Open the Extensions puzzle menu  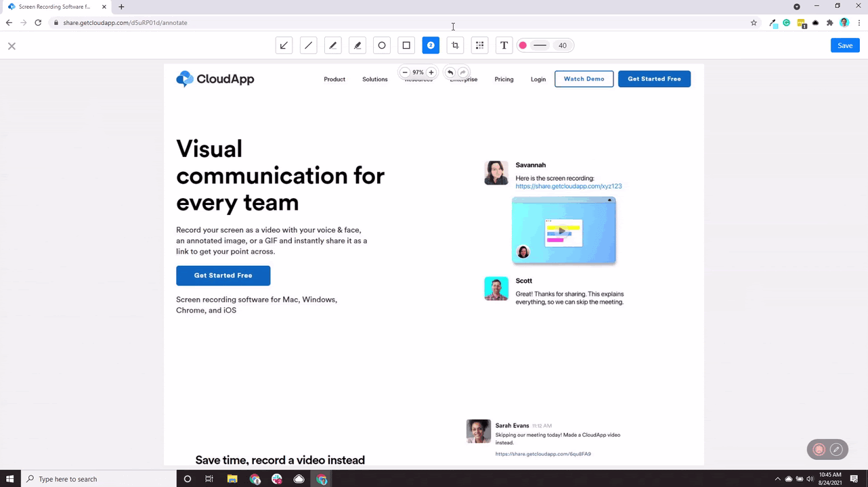(x=829, y=22)
